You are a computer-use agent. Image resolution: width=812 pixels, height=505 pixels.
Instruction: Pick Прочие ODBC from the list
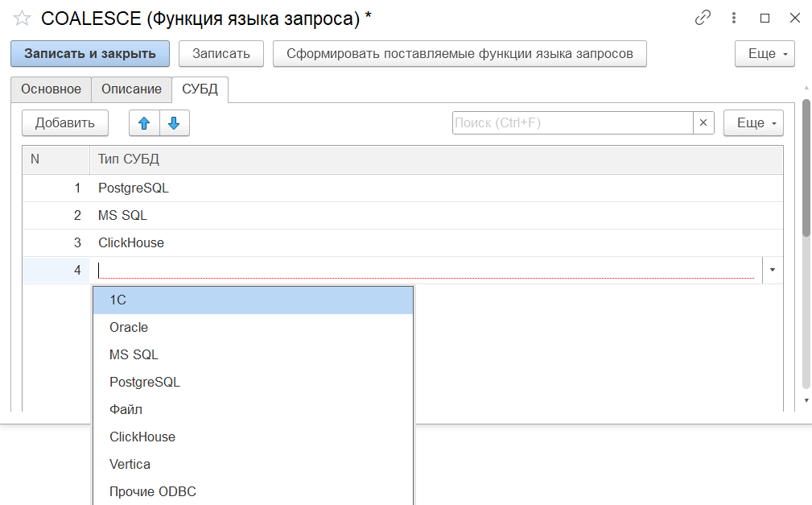coord(153,491)
